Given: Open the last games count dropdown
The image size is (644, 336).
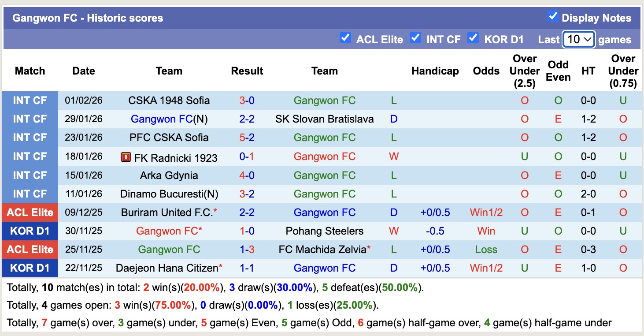Looking at the screenshot, I should pyautogui.click(x=578, y=39).
